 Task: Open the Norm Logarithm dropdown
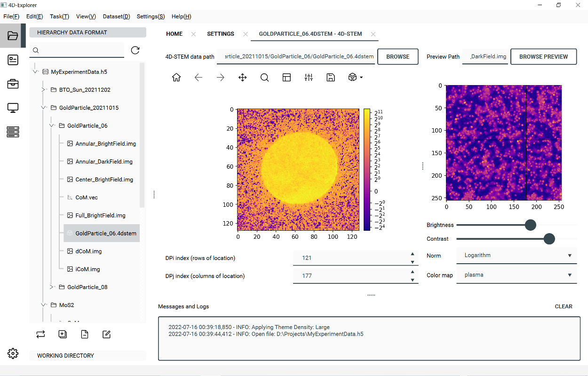pos(516,256)
